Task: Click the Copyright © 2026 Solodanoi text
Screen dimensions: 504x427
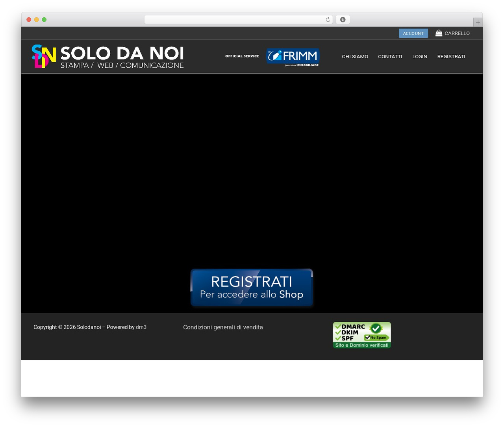Action: click(x=67, y=327)
